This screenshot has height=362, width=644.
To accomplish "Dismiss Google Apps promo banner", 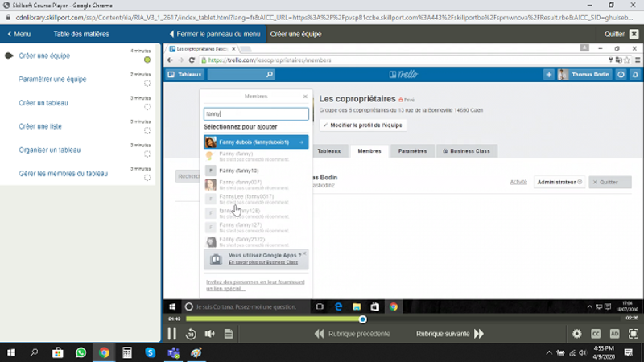I will [304, 253].
